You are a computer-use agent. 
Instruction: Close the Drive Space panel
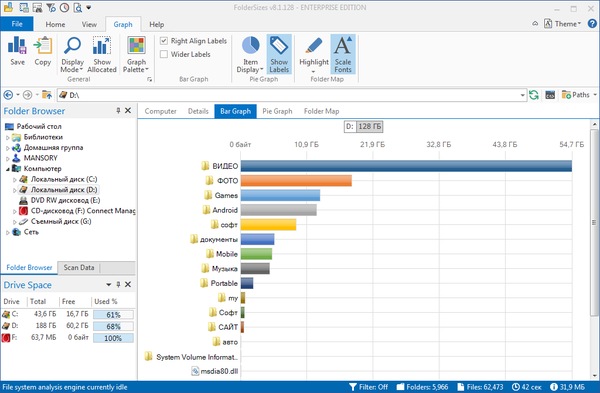[x=128, y=284]
